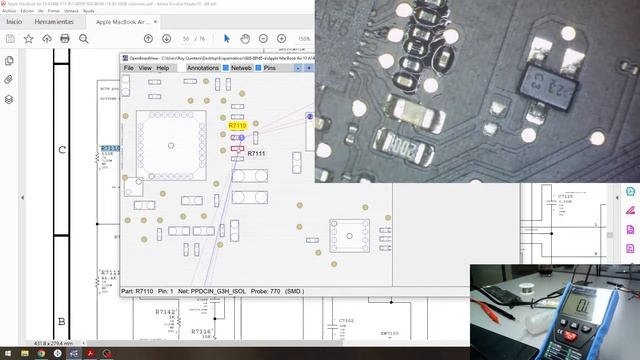Open the attachments paperclip panel
640x360 pixels.
[9, 80]
